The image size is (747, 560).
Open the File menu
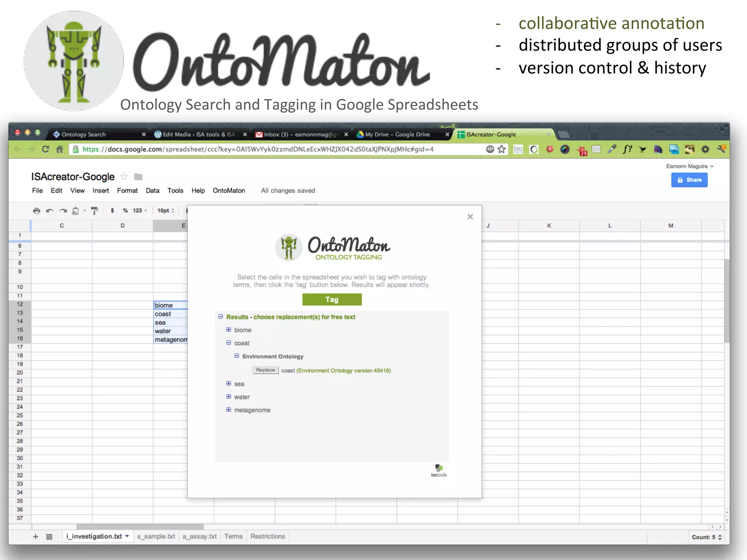tap(37, 191)
